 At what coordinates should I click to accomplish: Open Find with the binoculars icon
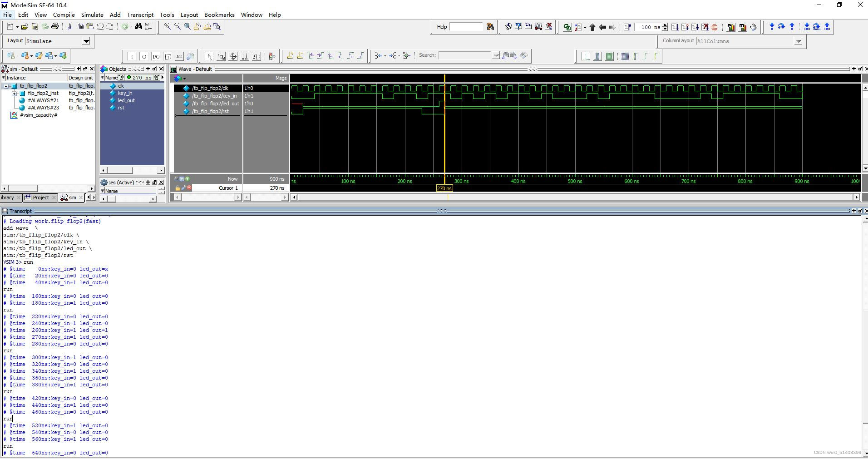138,27
